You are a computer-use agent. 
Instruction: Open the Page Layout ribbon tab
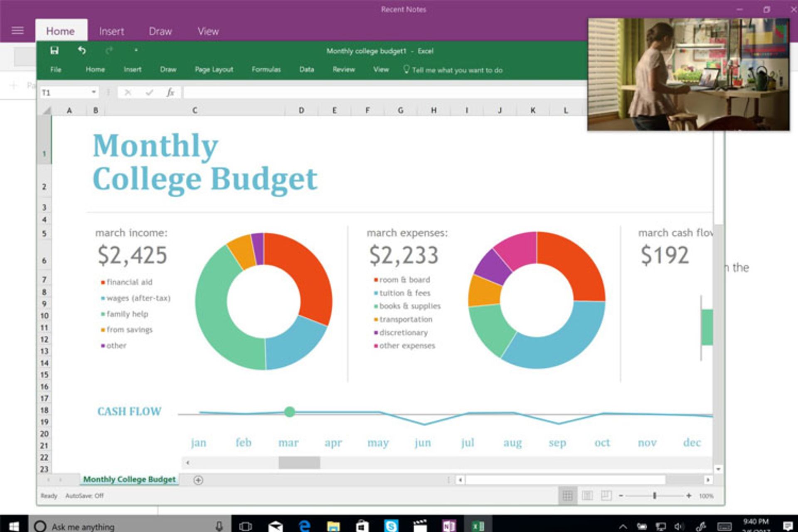click(x=214, y=69)
